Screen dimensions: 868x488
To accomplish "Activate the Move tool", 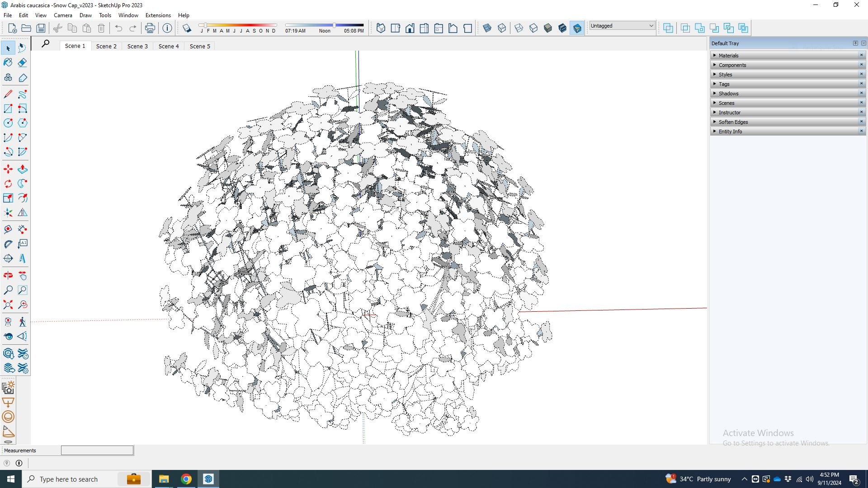I will [8, 169].
